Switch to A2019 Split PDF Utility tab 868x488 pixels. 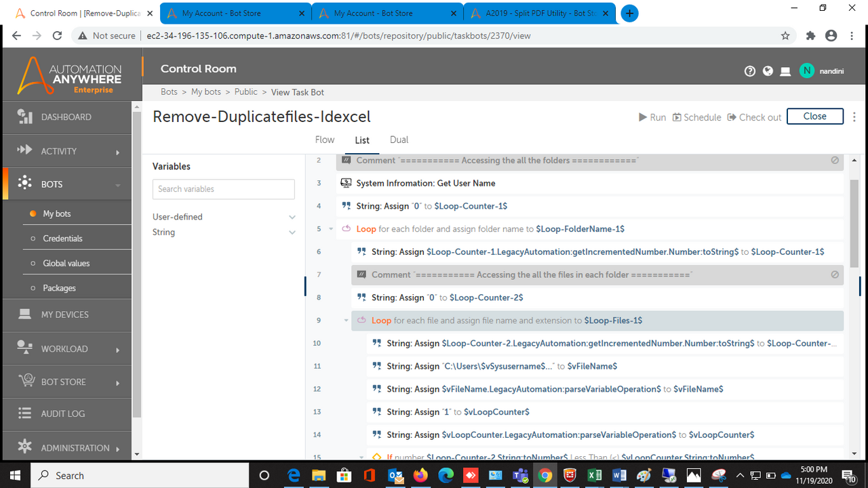coord(540,13)
